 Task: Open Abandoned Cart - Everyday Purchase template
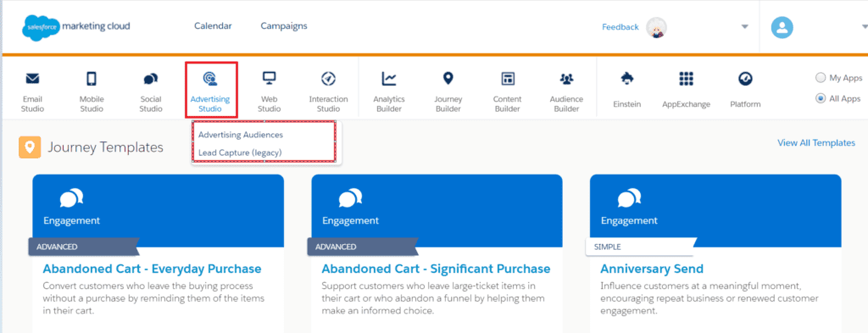pyautogui.click(x=153, y=269)
